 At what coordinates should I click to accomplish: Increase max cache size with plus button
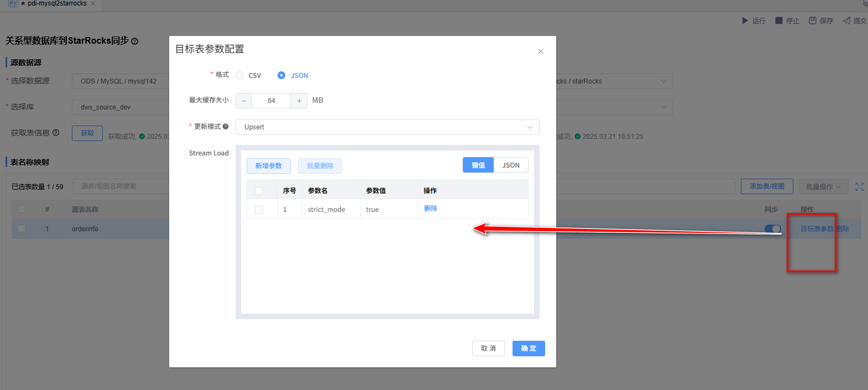coord(299,101)
